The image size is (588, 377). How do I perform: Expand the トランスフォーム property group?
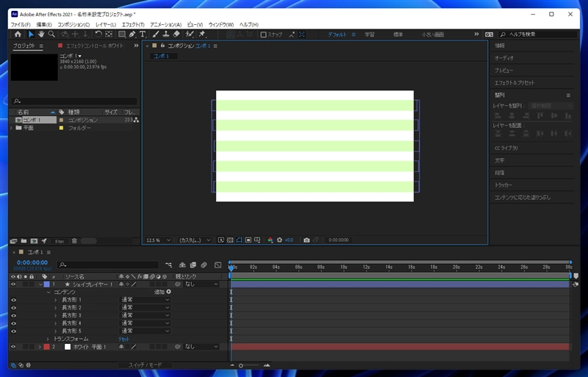click(49, 339)
